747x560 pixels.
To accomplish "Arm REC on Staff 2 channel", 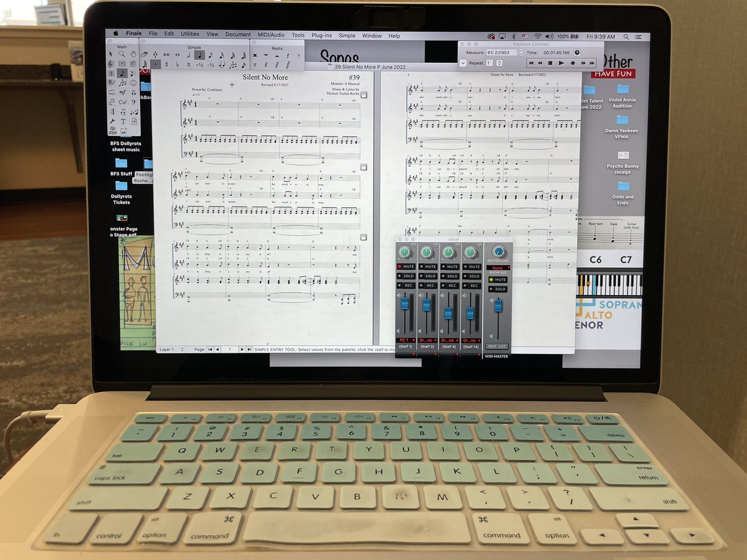I will (x=428, y=286).
